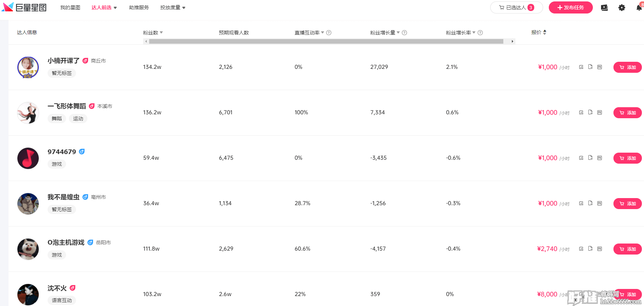Click the help icon next to 直播互动率

[x=329, y=33]
